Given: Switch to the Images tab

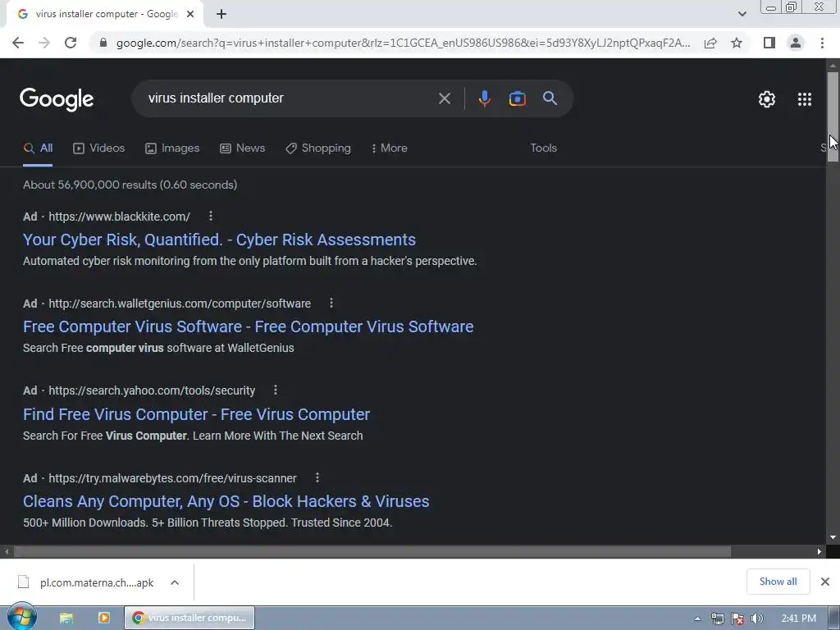Looking at the screenshot, I should pyautogui.click(x=172, y=148).
